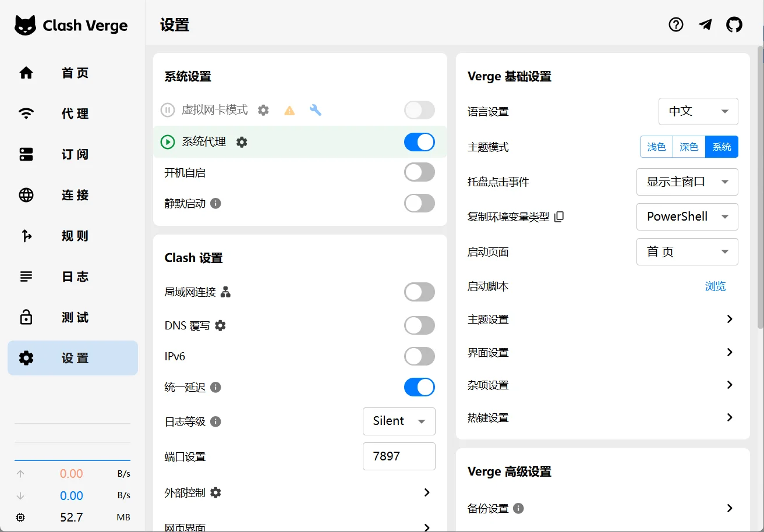Click the TUN mode warning triangle
The image size is (764, 532).
[289, 110]
